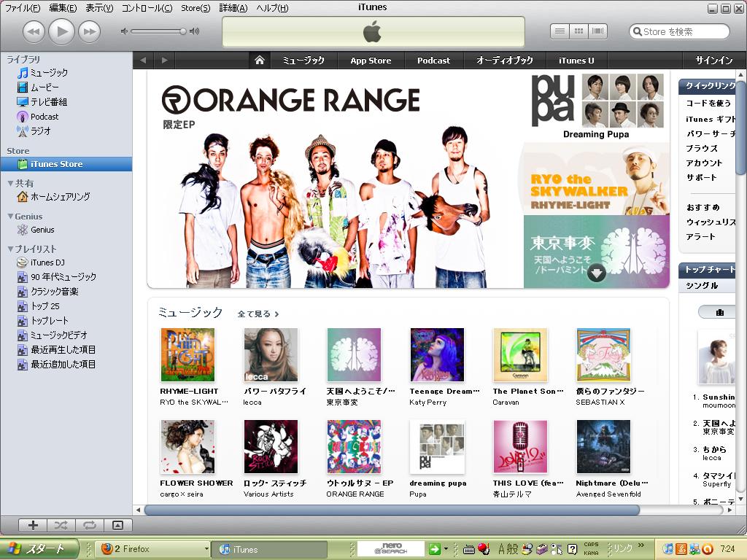
Task: Select iTunes Store in the sidebar
Action: point(66,164)
